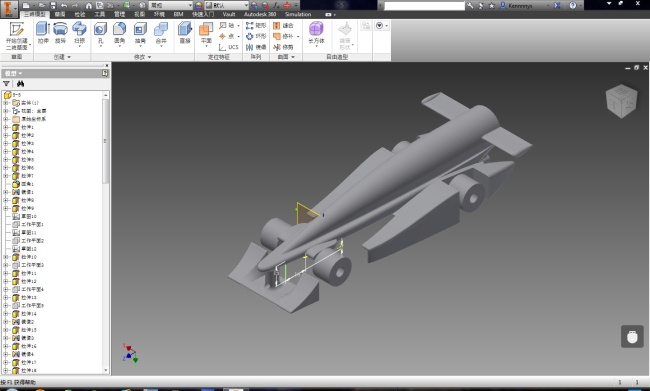Select the surface Trim (修剪) tool

coord(283,47)
